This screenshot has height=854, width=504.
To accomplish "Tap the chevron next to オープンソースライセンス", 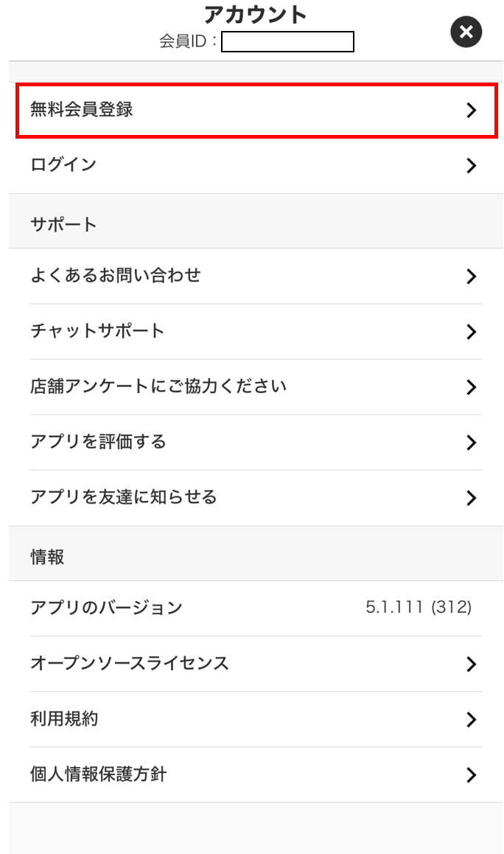I will [472, 664].
